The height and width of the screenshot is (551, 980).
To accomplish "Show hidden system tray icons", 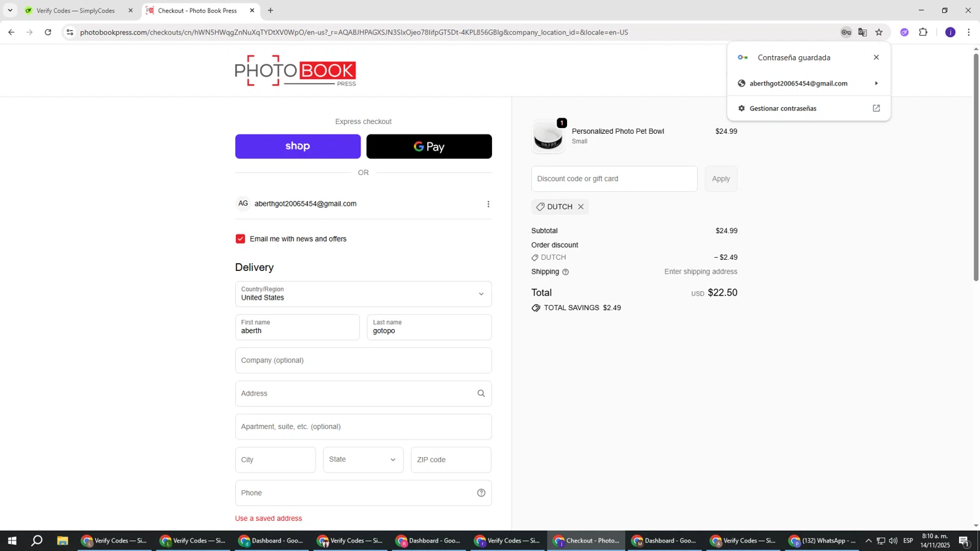I will (868, 541).
